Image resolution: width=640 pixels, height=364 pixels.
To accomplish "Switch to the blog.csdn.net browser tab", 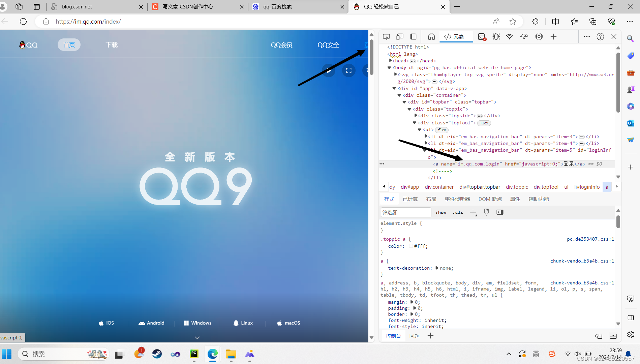I will coord(96,7).
